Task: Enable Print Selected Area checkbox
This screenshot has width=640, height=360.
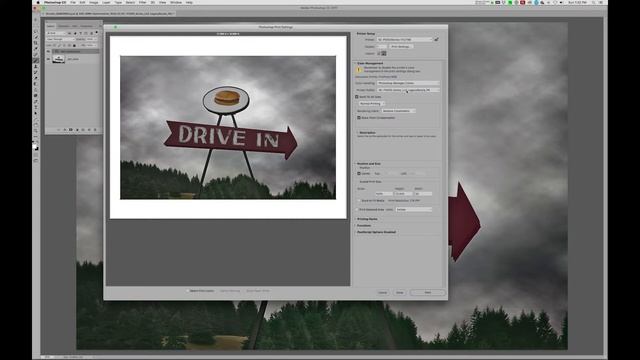Action: tap(357, 209)
